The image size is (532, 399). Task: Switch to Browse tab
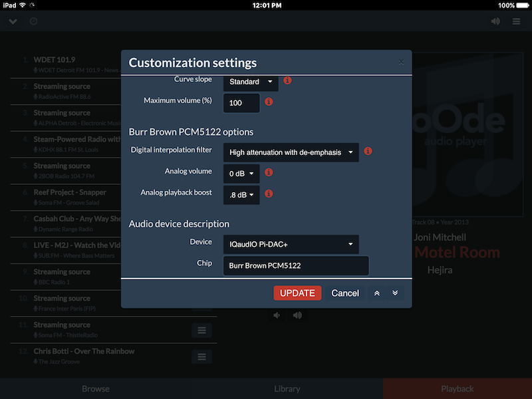[96, 389]
